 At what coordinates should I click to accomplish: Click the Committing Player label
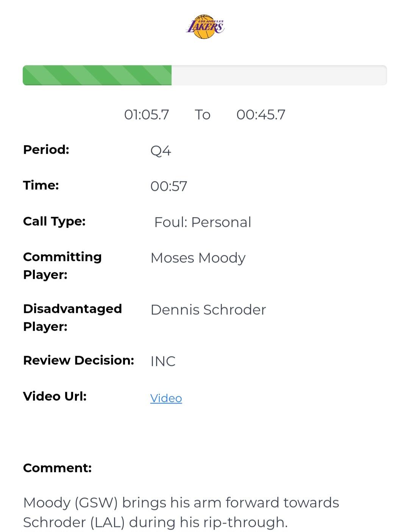(62, 266)
